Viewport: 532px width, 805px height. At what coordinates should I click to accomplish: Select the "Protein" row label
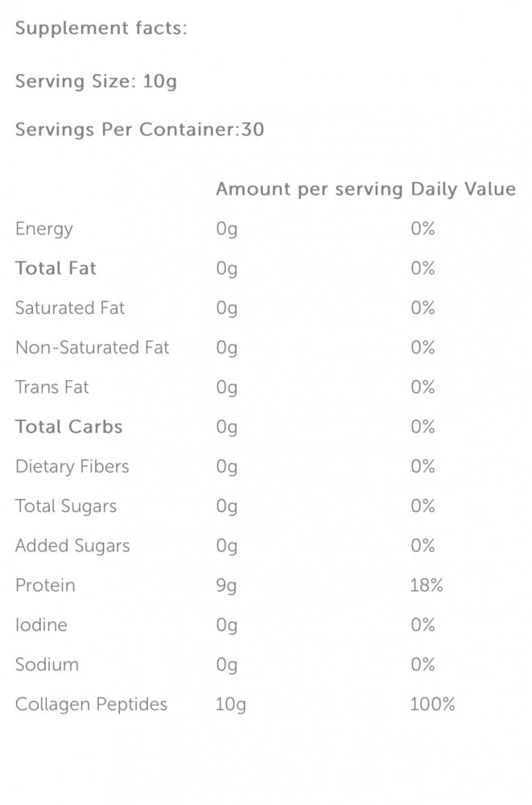click(x=45, y=585)
